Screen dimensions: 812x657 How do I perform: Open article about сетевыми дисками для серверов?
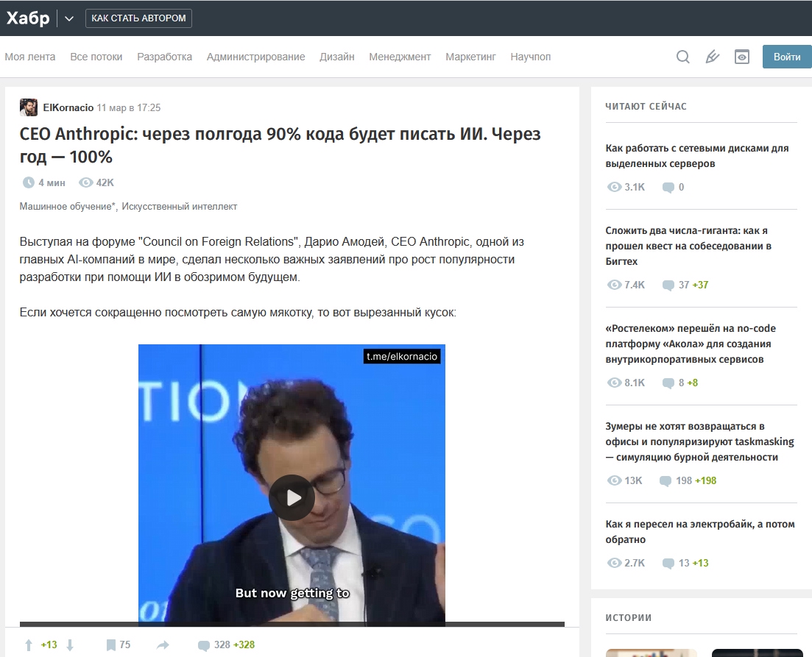[x=697, y=156]
